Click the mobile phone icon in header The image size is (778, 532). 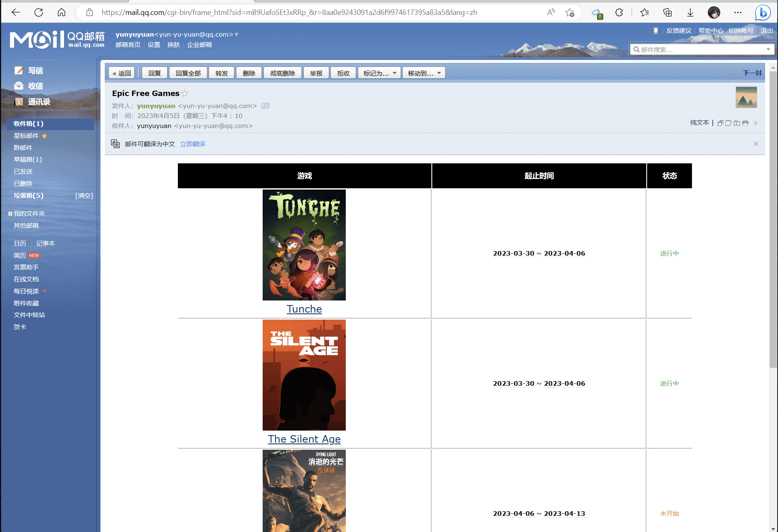pos(656,31)
